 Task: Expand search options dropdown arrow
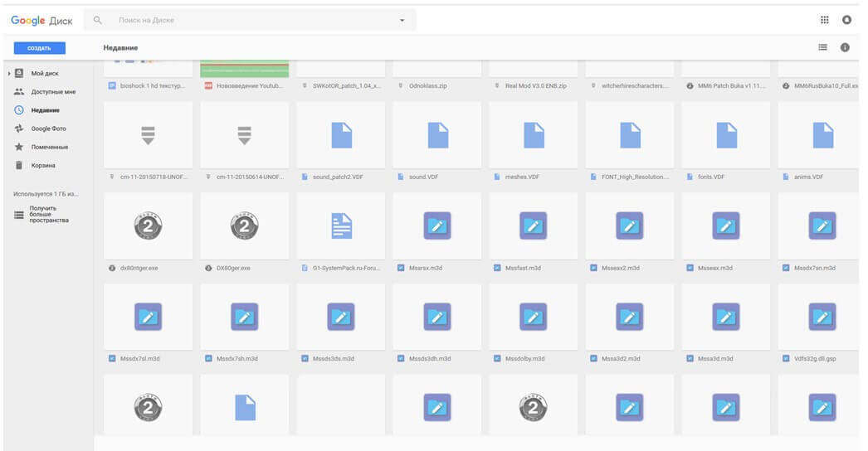coord(402,21)
